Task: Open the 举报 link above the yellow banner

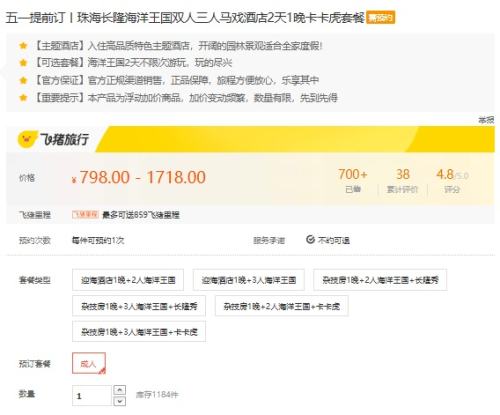Action: point(486,120)
